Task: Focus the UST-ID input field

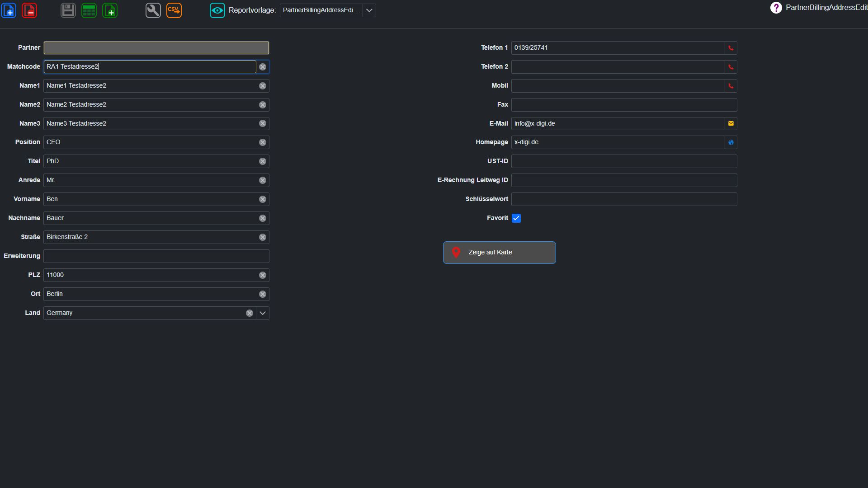Action: tap(624, 161)
